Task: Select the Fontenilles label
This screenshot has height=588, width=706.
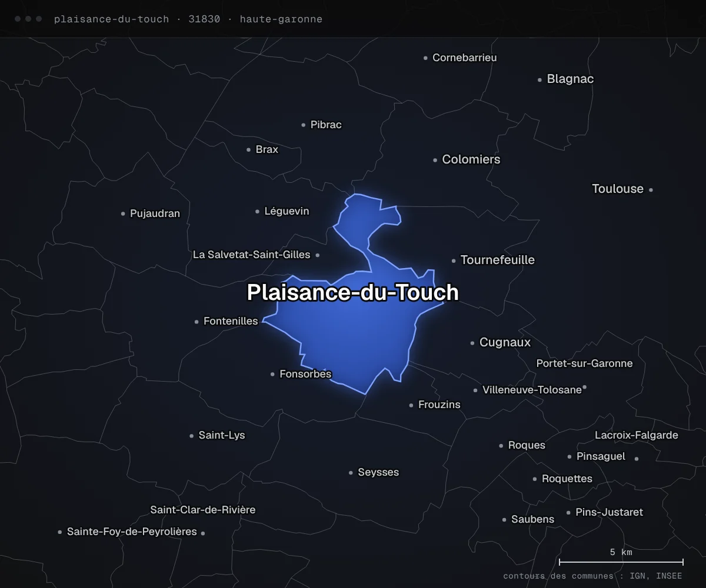Action: pos(231,321)
